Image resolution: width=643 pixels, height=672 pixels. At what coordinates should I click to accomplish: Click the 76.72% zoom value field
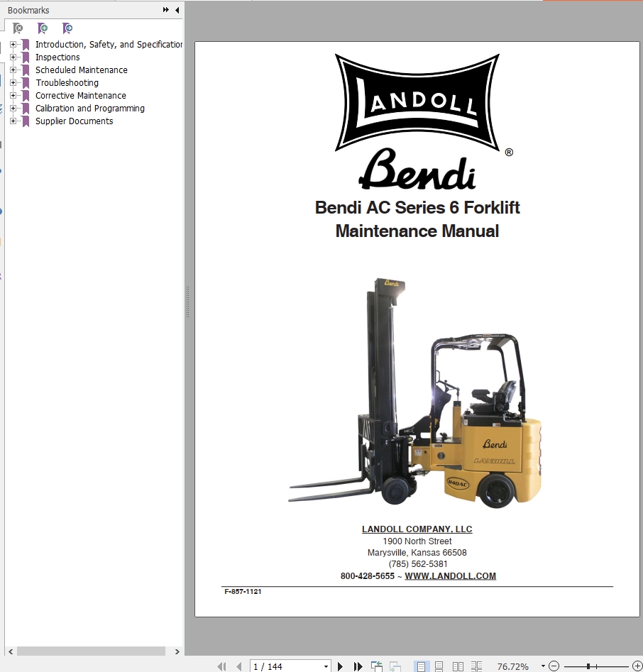point(512,666)
